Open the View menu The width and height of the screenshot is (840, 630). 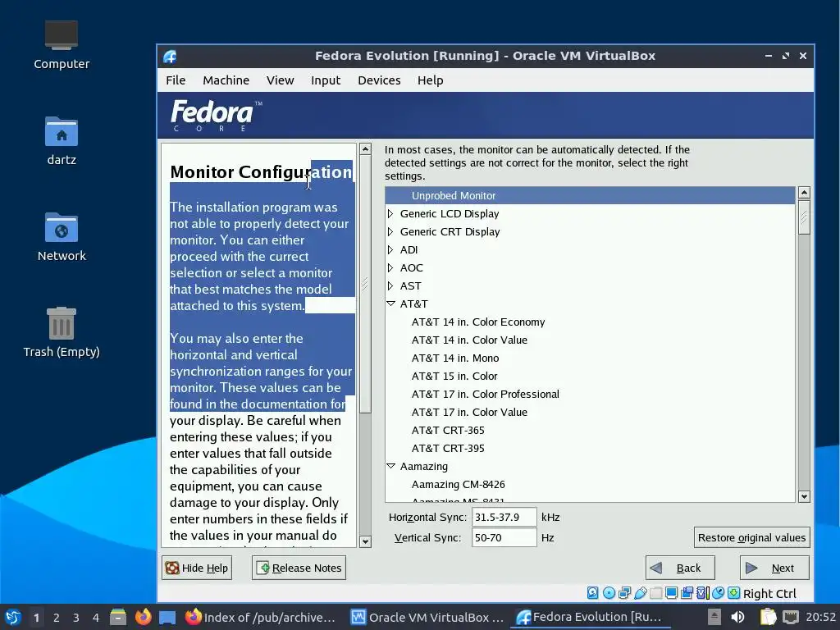click(x=281, y=80)
